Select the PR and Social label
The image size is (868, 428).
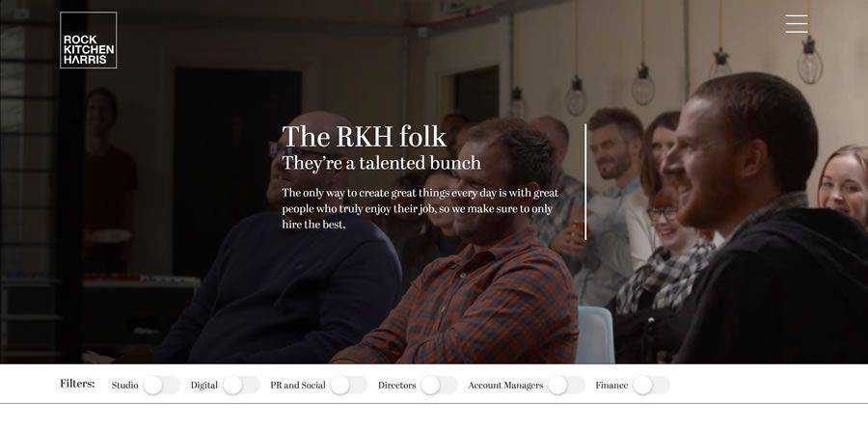tap(298, 386)
